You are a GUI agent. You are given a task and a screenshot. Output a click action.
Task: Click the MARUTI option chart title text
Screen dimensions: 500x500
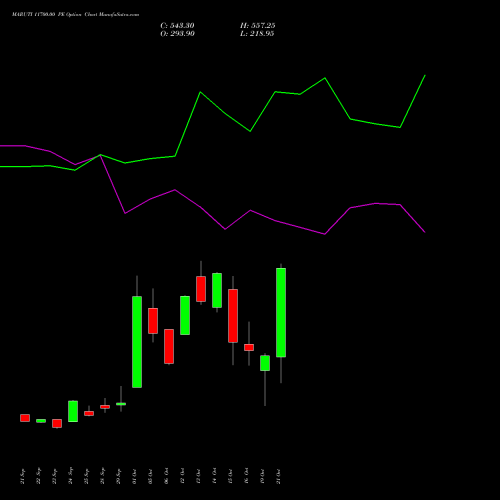tap(75, 15)
